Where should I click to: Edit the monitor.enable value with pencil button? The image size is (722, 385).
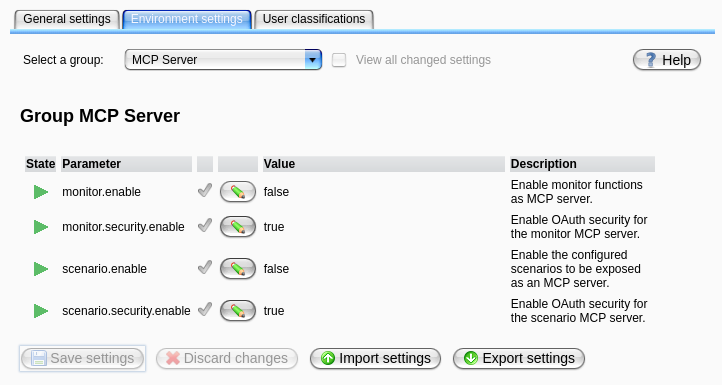click(238, 192)
